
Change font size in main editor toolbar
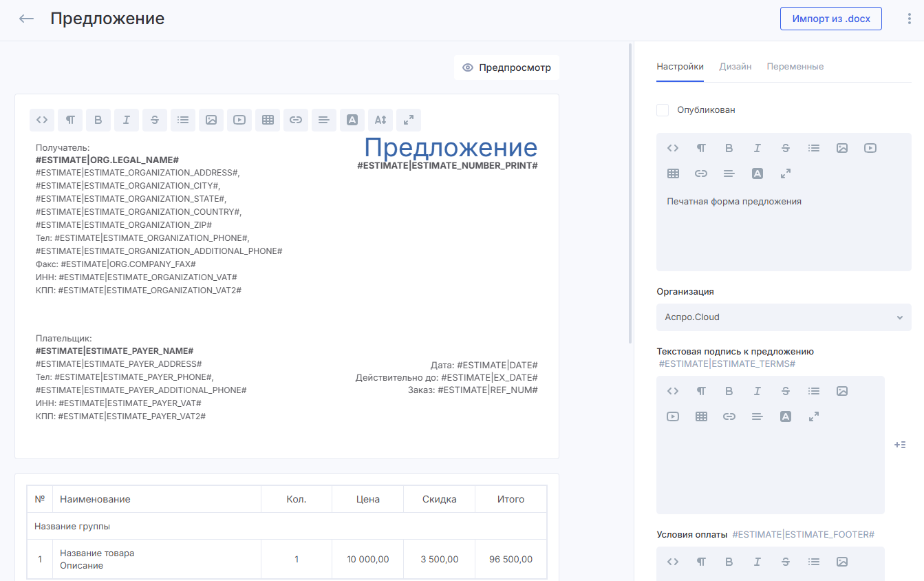tap(380, 120)
